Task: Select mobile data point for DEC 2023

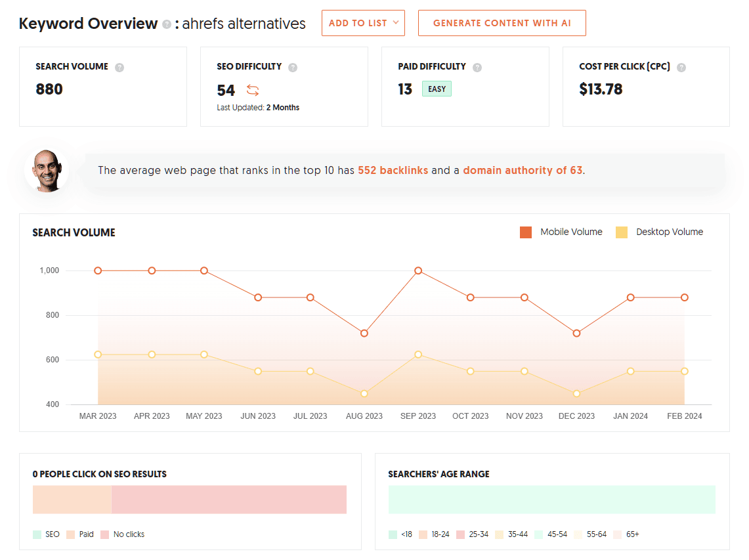Action: coord(576,333)
